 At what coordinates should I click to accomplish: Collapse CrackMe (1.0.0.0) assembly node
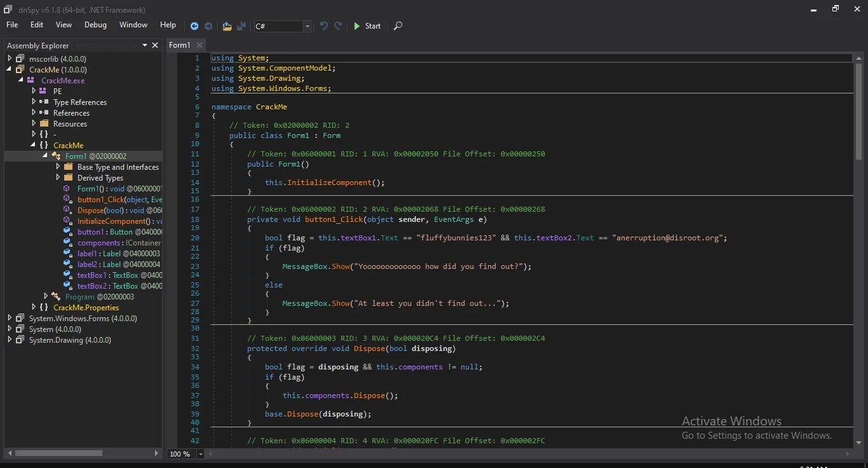10,69
